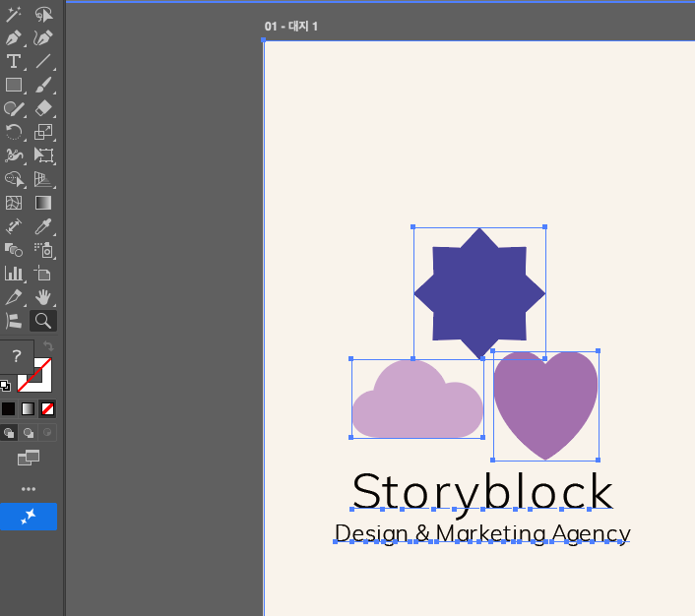695x616 pixels.
Task: Select the Gradient tool
Action: pyautogui.click(x=43, y=203)
